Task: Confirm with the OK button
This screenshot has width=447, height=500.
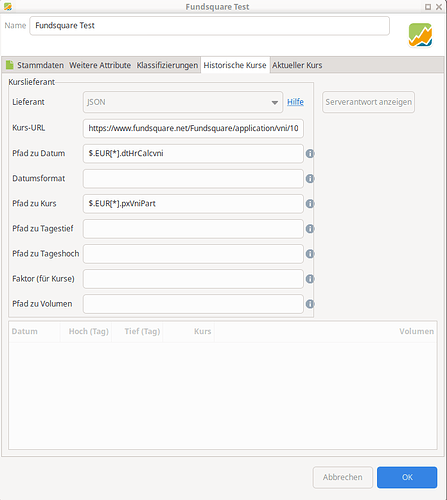Action: [407, 477]
